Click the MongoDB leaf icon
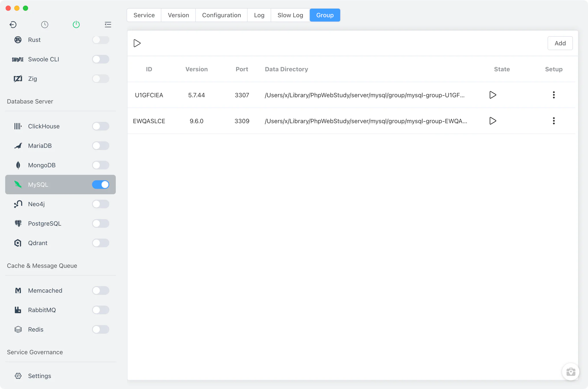The width and height of the screenshot is (588, 389). pos(18,165)
